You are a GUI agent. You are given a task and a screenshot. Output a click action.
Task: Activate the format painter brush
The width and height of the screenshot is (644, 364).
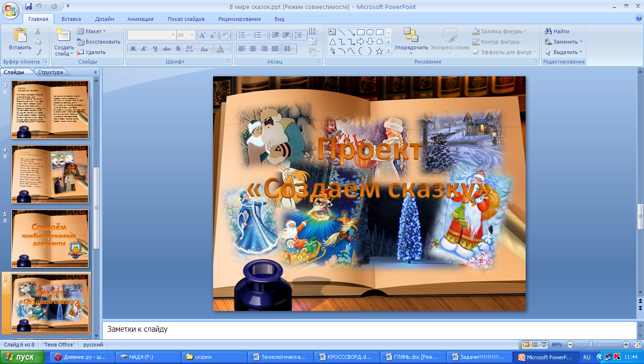point(38,52)
